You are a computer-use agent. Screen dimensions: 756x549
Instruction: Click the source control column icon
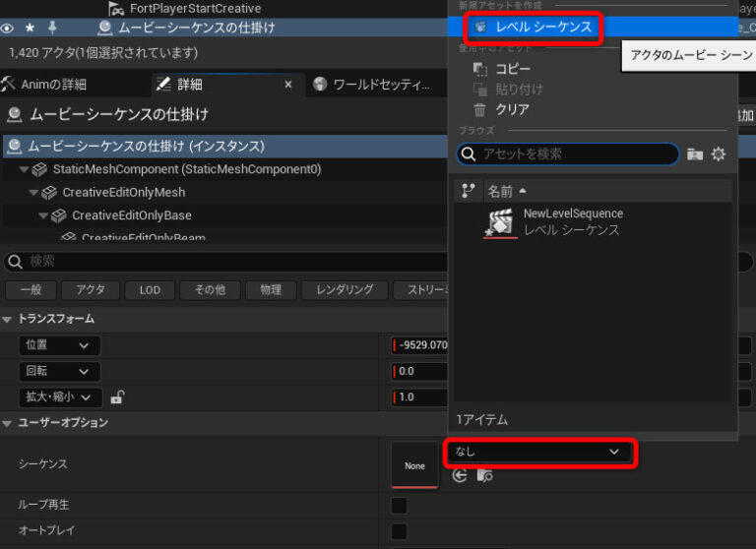tap(469, 191)
